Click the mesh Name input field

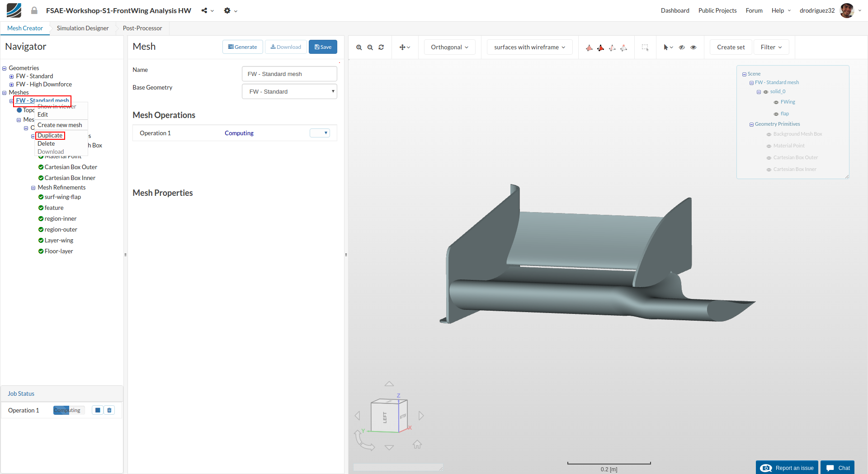(289, 74)
